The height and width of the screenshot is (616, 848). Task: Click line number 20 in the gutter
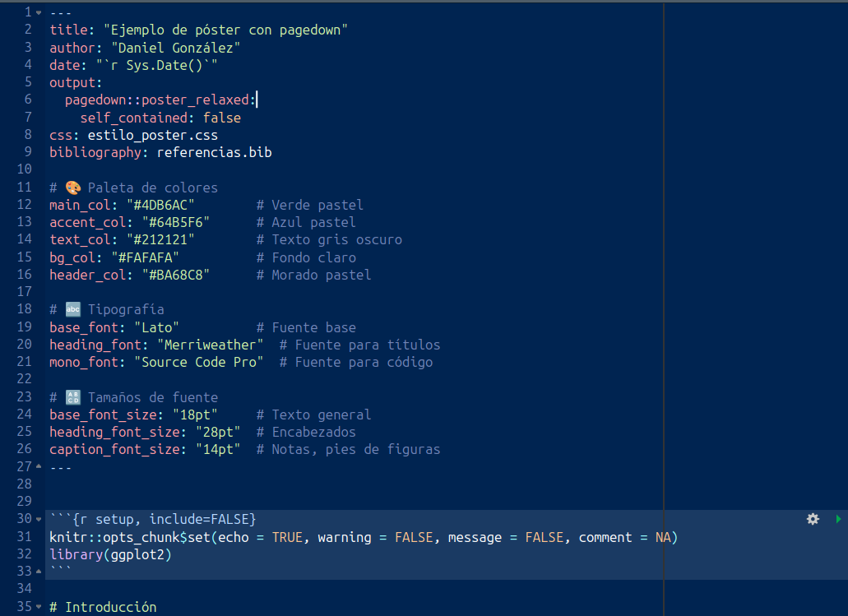[x=23, y=345]
